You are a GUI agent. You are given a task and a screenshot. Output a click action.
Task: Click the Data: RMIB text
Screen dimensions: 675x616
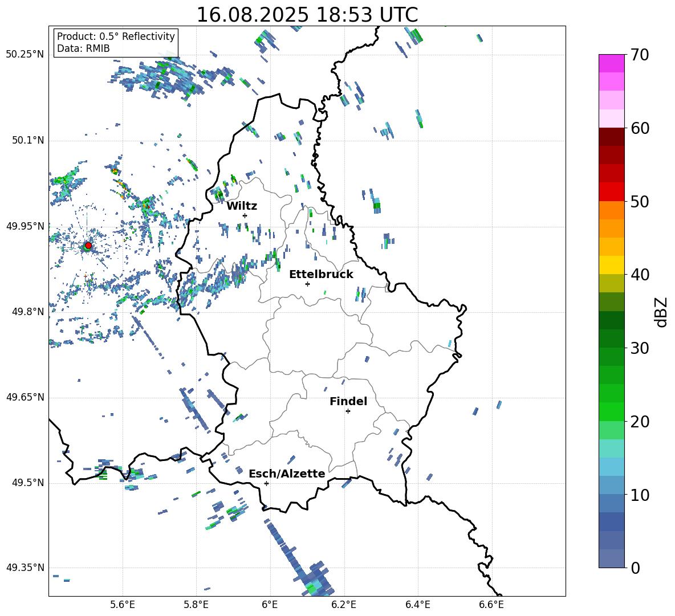83,48
